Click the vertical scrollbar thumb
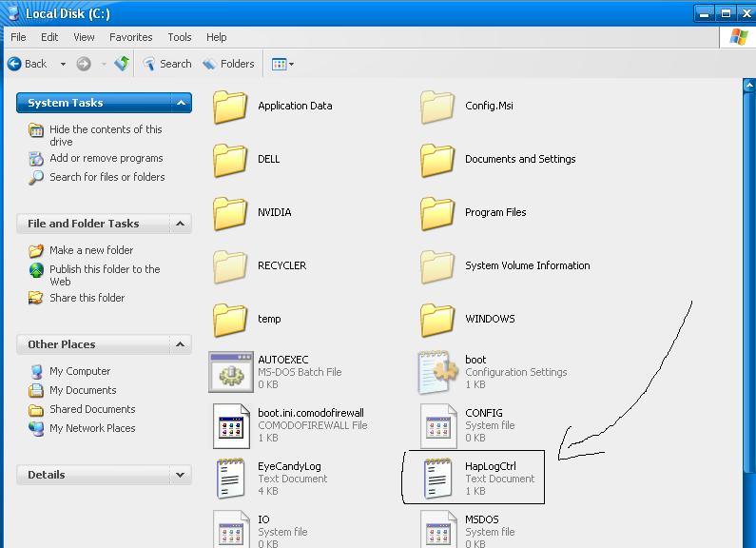The height and width of the screenshot is (548, 756). click(x=749, y=283)
